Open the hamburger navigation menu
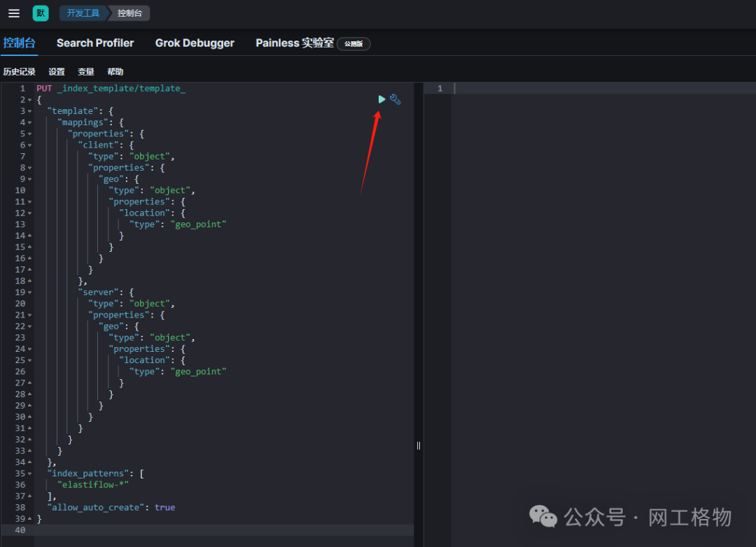This screenshot has height=547, width=756. point(14,13)
